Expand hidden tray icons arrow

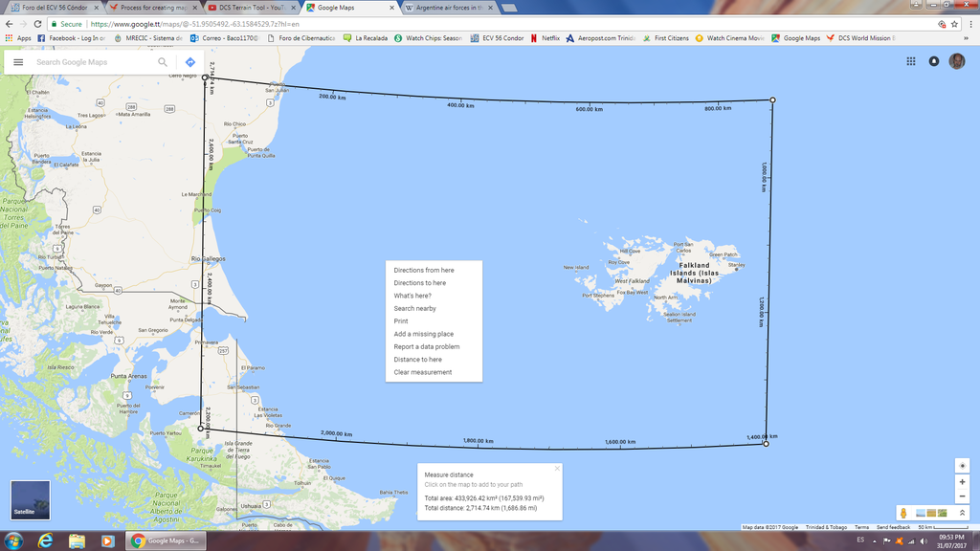874,540
